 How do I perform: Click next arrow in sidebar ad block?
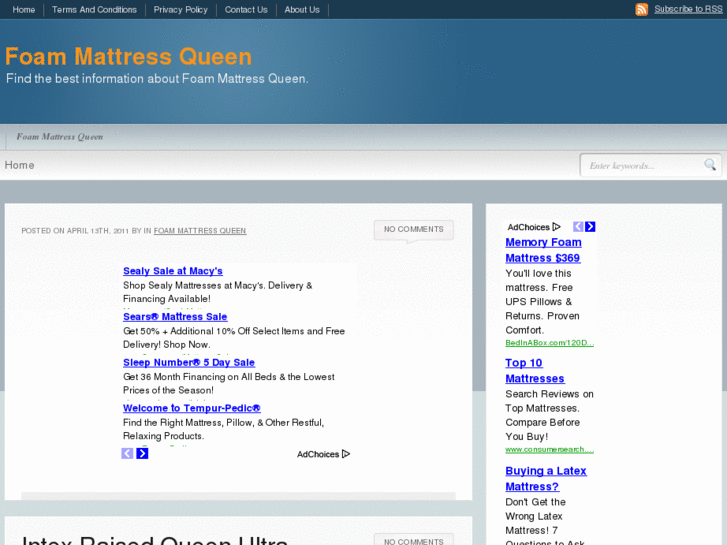[x=590, y=226]
